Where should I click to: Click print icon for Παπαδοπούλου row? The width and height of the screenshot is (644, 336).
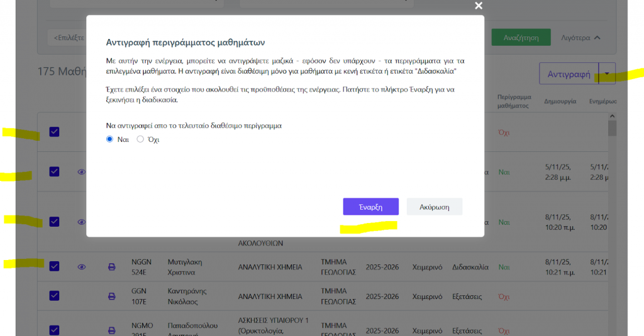[112, 330]
